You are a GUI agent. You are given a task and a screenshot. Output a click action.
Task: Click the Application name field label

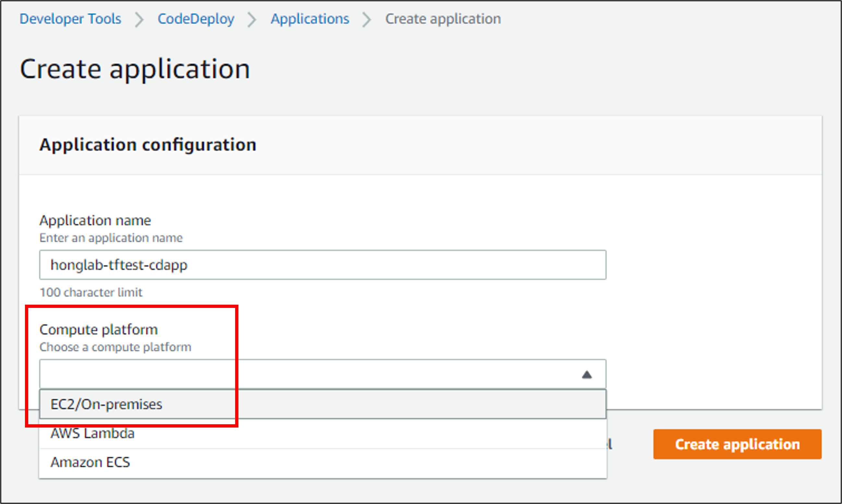(95, 220)
